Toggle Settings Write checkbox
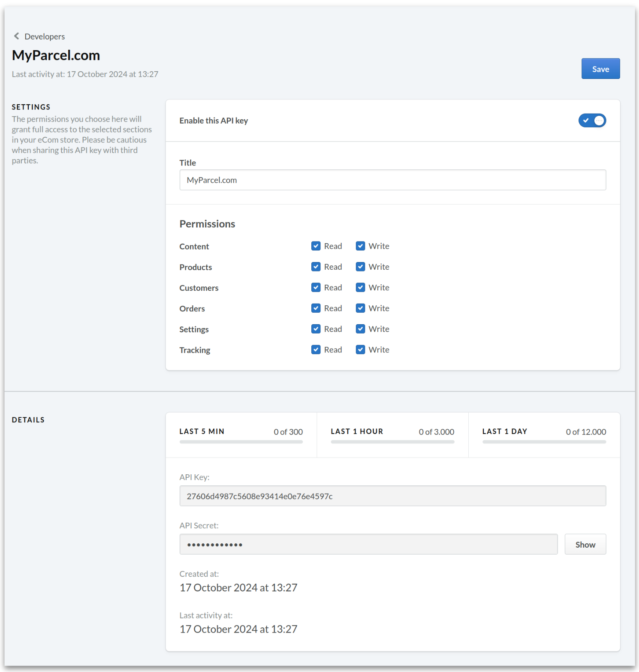Image resolution: width=639 pixels, height=672 pixels. (361, 329)
